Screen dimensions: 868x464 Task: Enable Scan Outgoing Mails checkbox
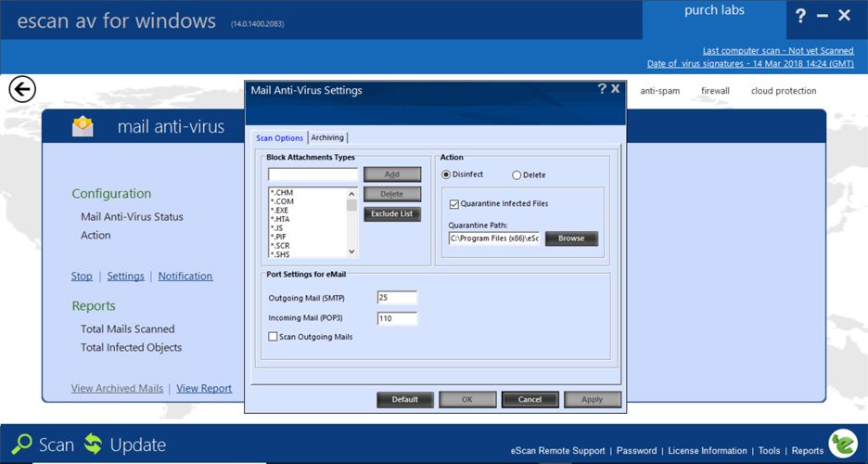(273, 337)
